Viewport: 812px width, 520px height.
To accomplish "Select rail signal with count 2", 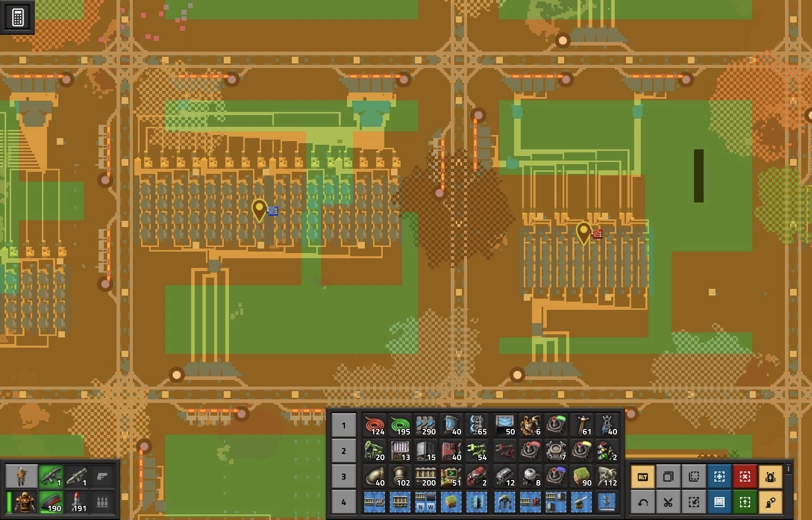I will coord(607,451).
